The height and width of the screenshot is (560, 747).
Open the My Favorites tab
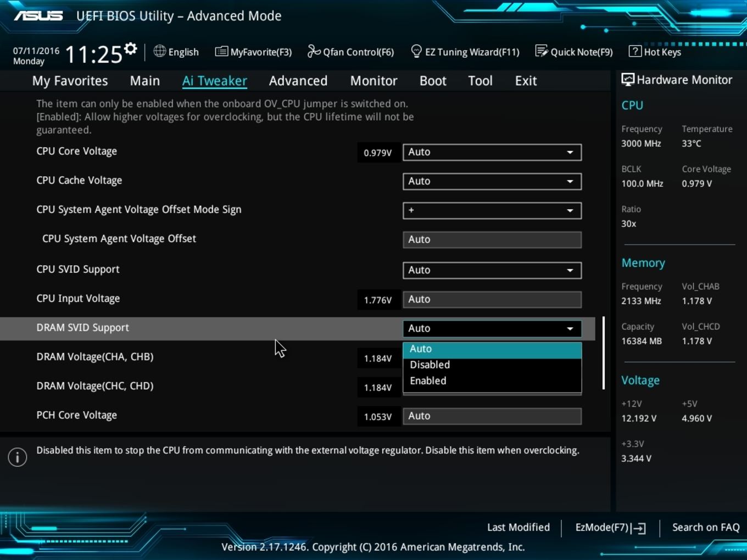(70, 81)
